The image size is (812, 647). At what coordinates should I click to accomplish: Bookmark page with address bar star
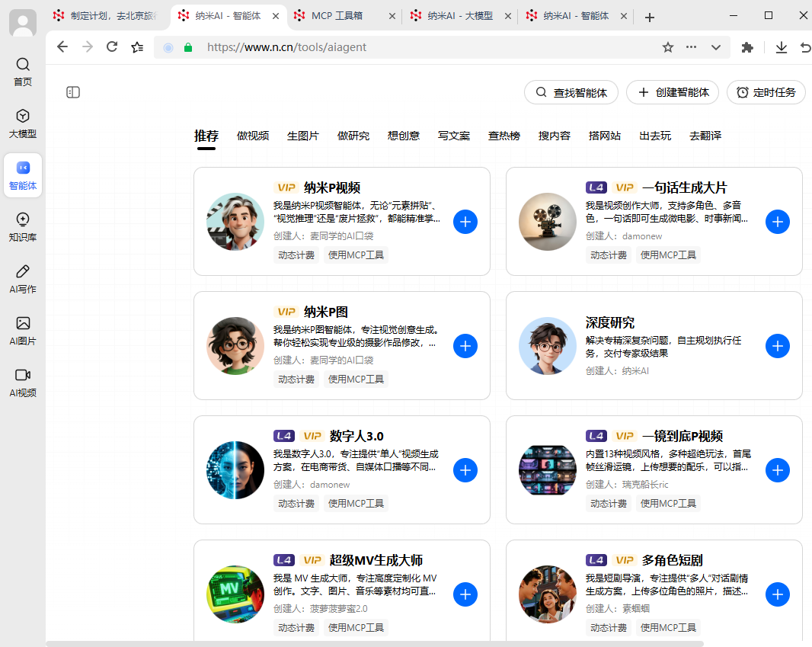pos(668,47)
